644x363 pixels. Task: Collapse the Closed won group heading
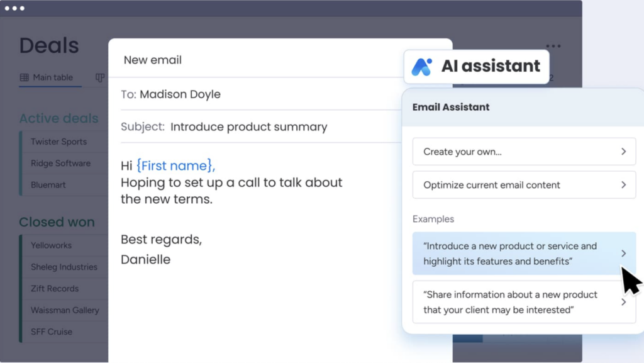coord(57,222)
